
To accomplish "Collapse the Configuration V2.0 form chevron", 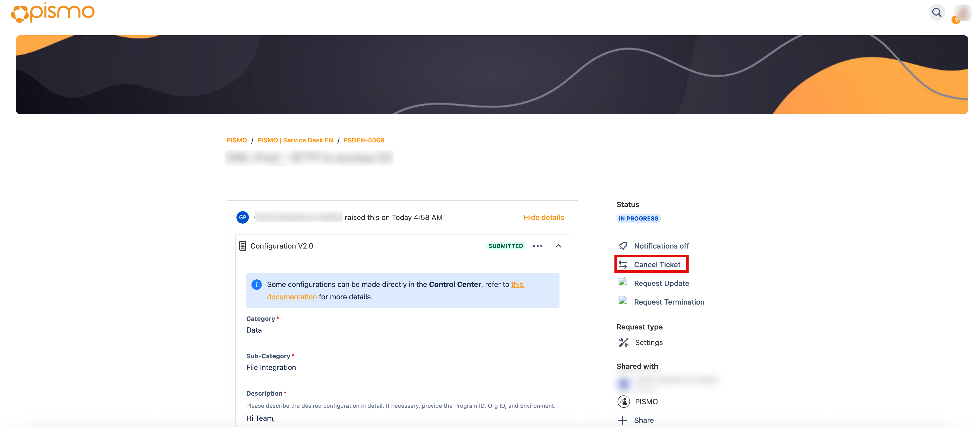I will pyautogui.click(x=558, y=246).
